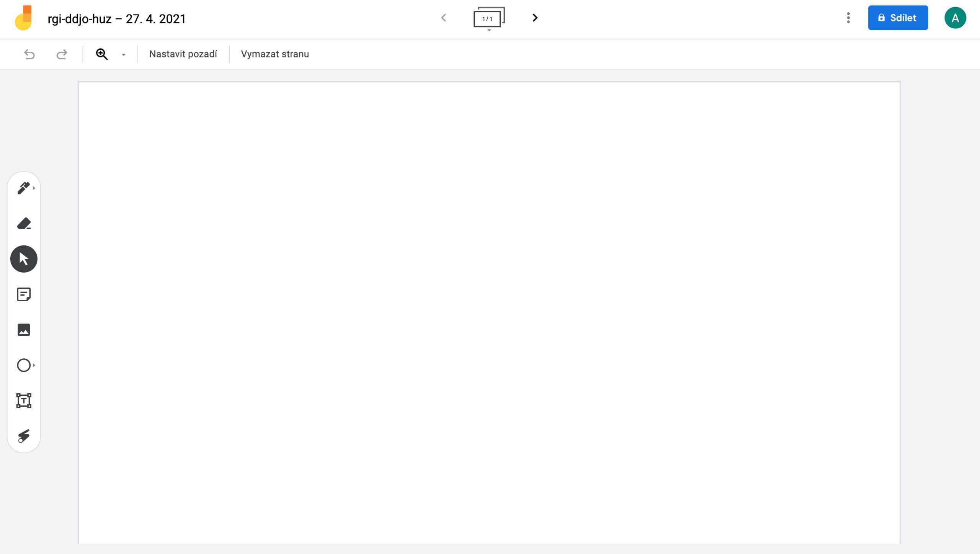Insert an image

click(x=23, y=330)
